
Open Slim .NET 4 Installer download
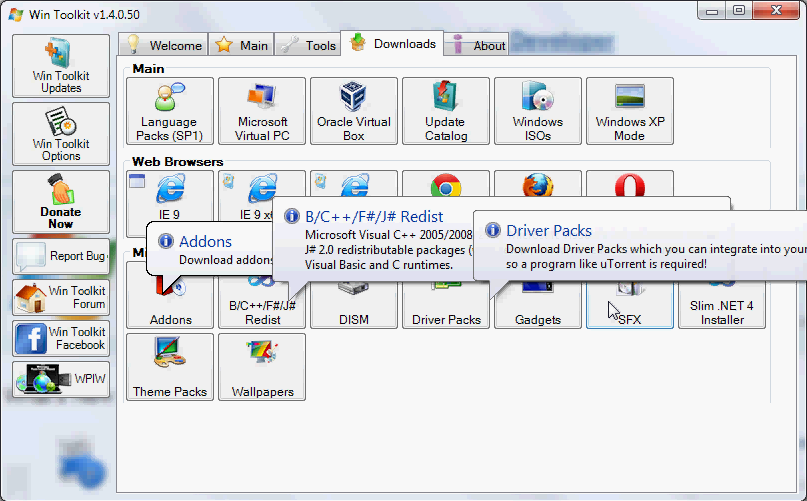(x=722, y=306)
